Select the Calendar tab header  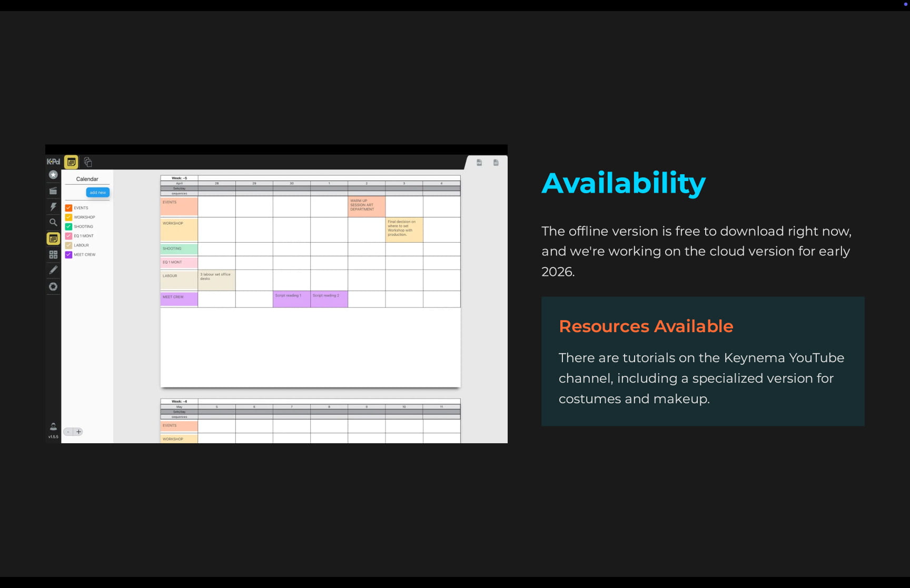point(87,178)
